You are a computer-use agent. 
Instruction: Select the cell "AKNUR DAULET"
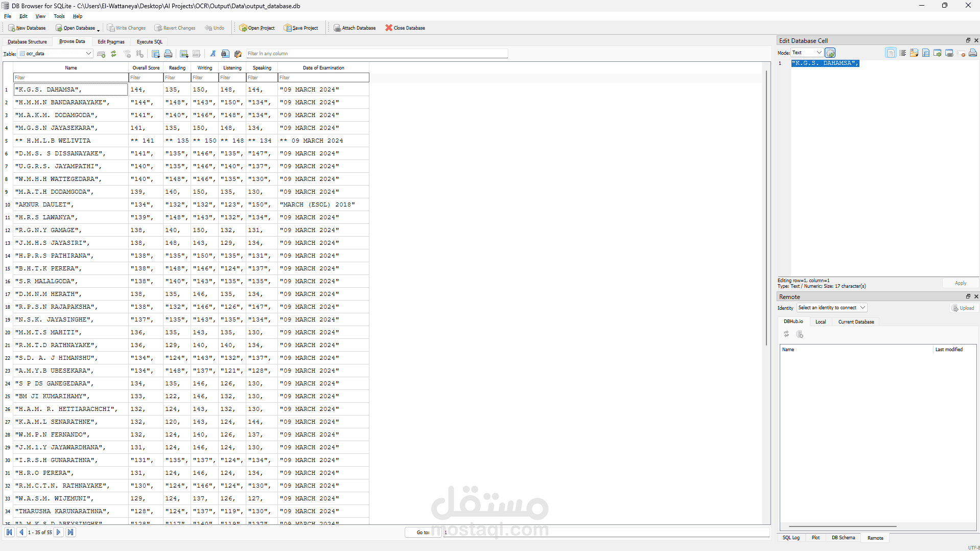coord(71,204)
